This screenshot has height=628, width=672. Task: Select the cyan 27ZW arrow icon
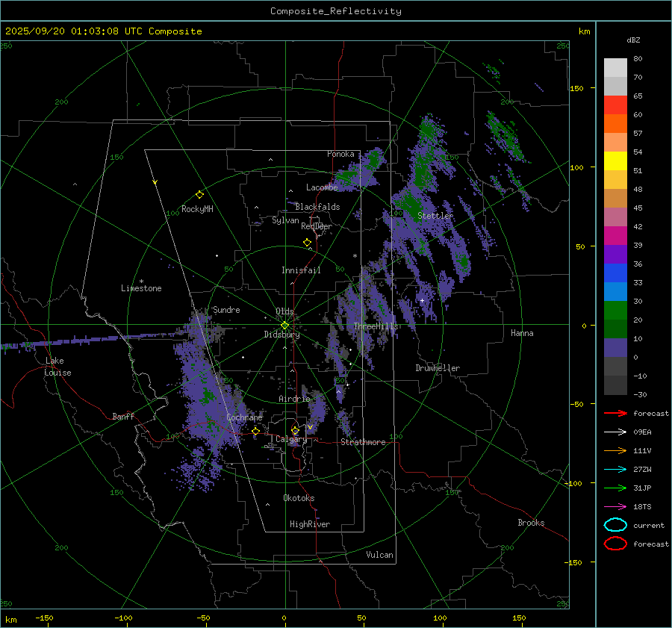[x=615, y=469]
